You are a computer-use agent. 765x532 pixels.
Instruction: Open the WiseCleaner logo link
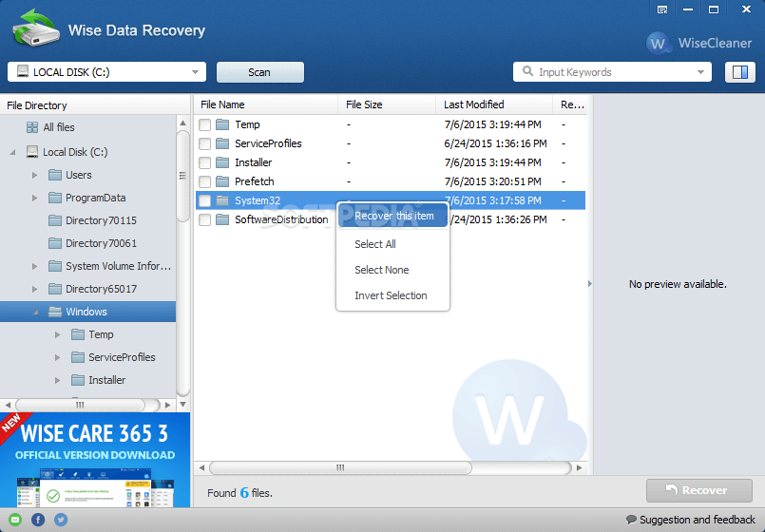(x=698, y=43)
